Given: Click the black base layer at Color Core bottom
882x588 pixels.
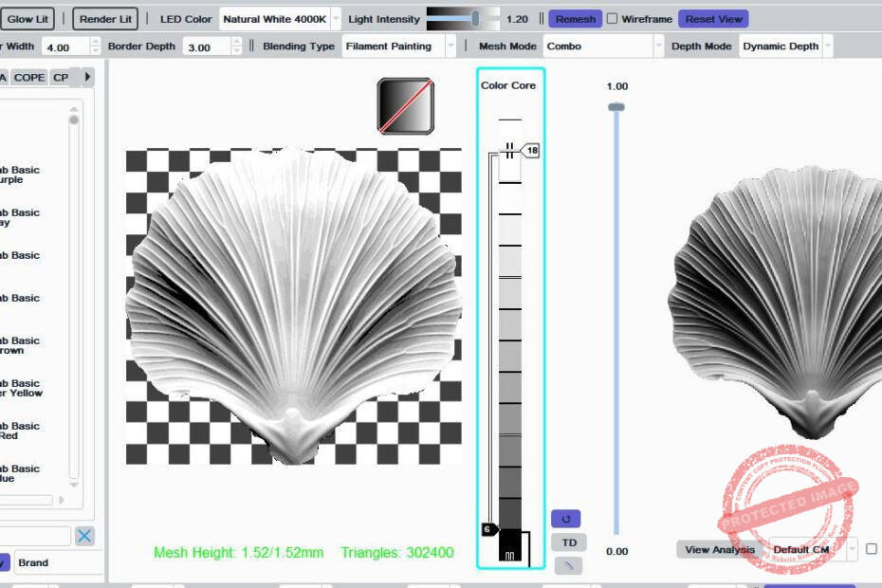Looking at the screenshot, I should [x=510, y=544].
